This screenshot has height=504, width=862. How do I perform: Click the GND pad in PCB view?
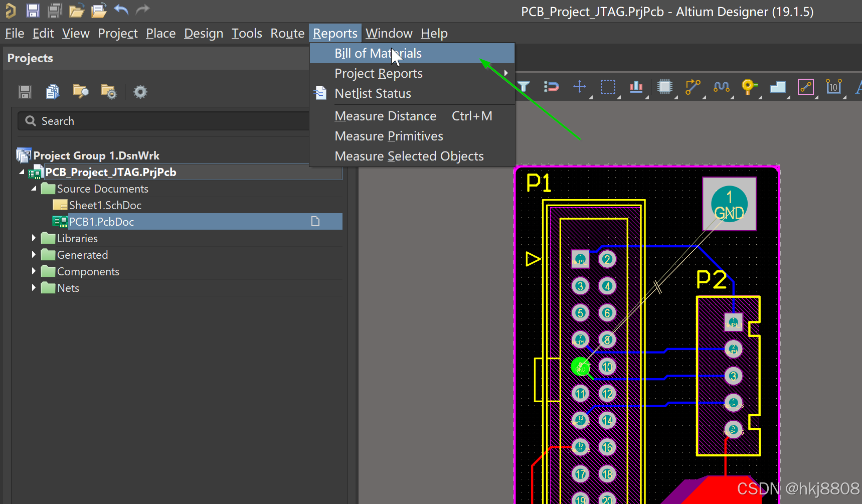click(x=729, y=204)
